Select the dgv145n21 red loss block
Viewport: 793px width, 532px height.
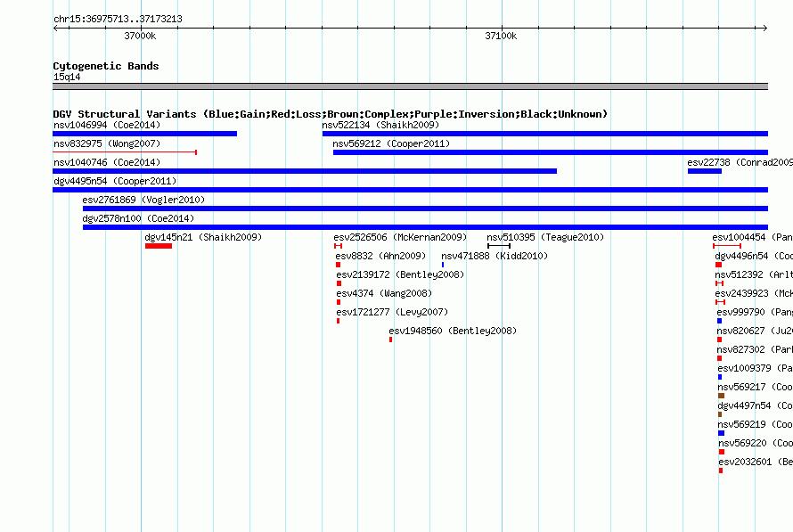159,246
